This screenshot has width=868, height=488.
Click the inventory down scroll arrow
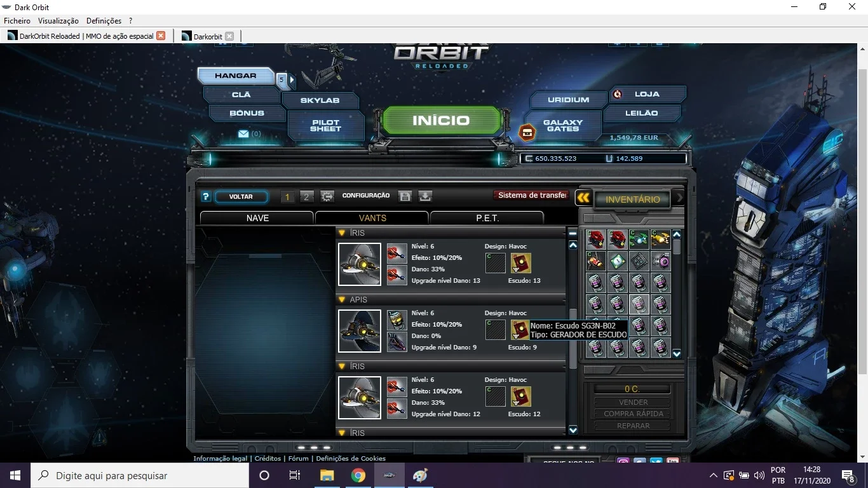click(x=677, y=354)
